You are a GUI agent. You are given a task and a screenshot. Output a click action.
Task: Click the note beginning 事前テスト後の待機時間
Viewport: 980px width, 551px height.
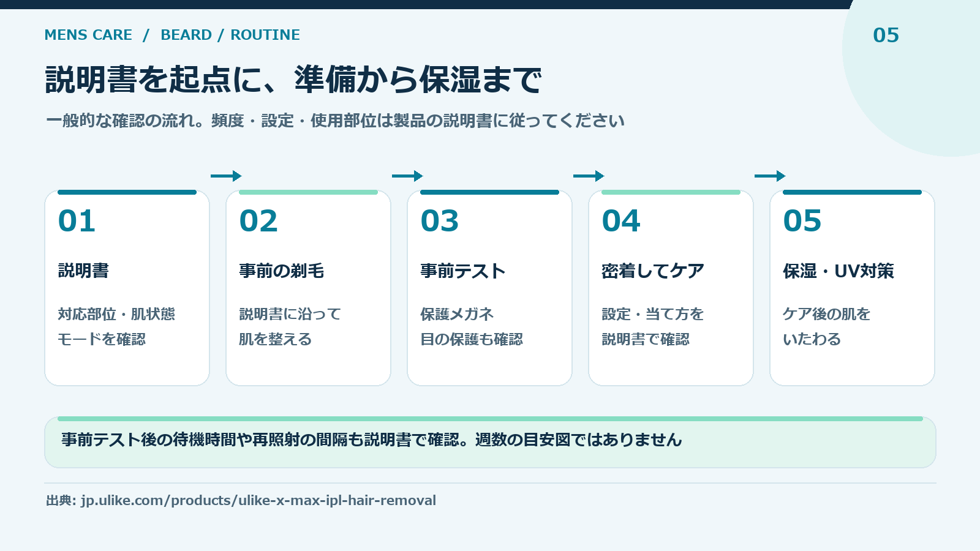372,440
